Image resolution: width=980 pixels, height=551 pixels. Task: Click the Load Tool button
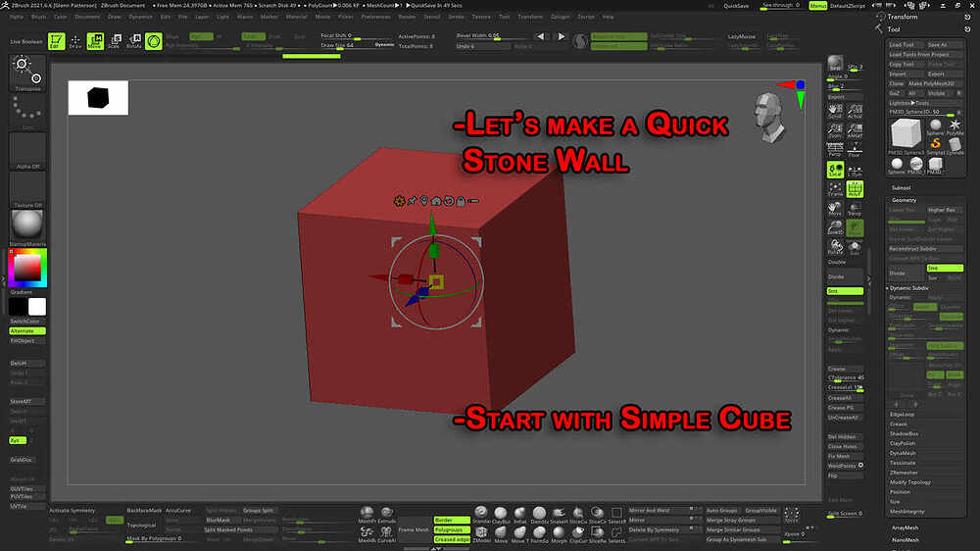click(x=906, y=45)
